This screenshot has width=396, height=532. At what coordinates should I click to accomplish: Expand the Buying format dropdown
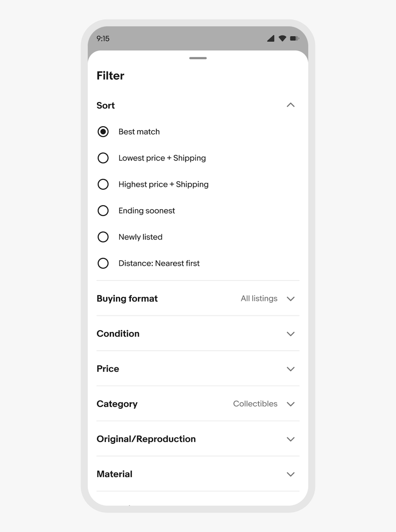click(x=291, y=299)
